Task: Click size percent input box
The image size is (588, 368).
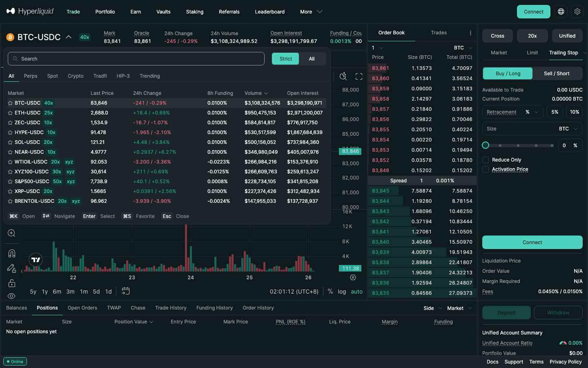Action: coord(570,146)
